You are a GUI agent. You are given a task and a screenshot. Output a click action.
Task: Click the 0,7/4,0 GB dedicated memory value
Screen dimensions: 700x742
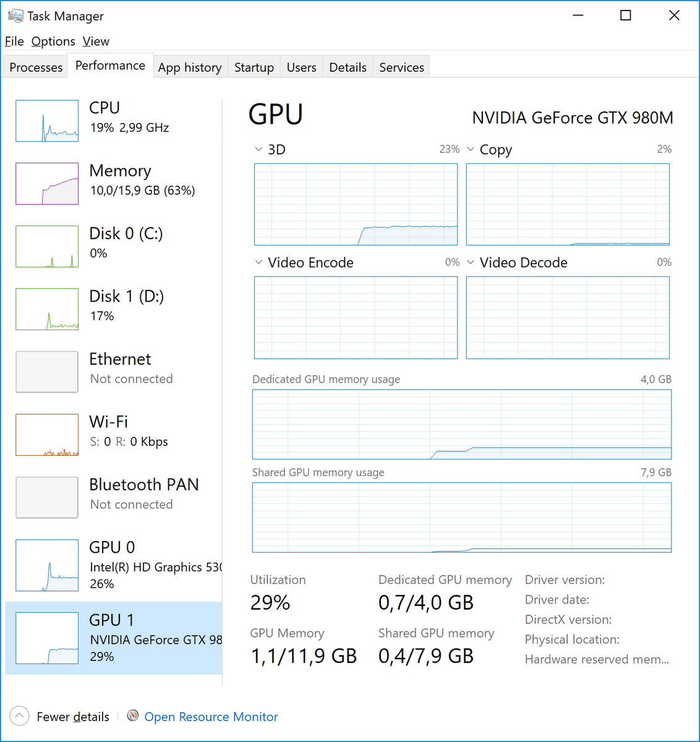tap(426, 602)
